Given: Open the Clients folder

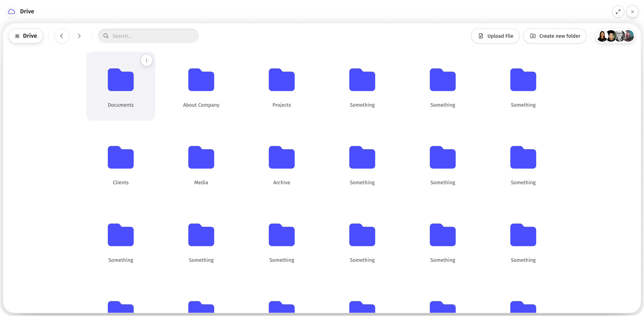Looking at the screenshot, I should tap(121, 157).
